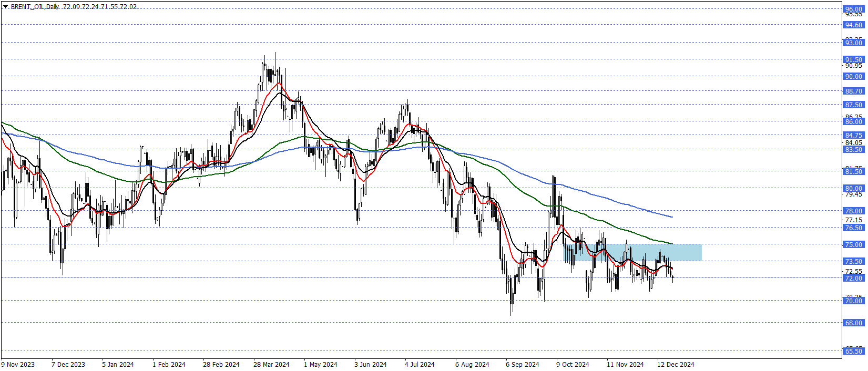Click the 75.00 price level label
The height and width of the screenshot is (371, 868).
pyautogui.click(x=853, y=244)
